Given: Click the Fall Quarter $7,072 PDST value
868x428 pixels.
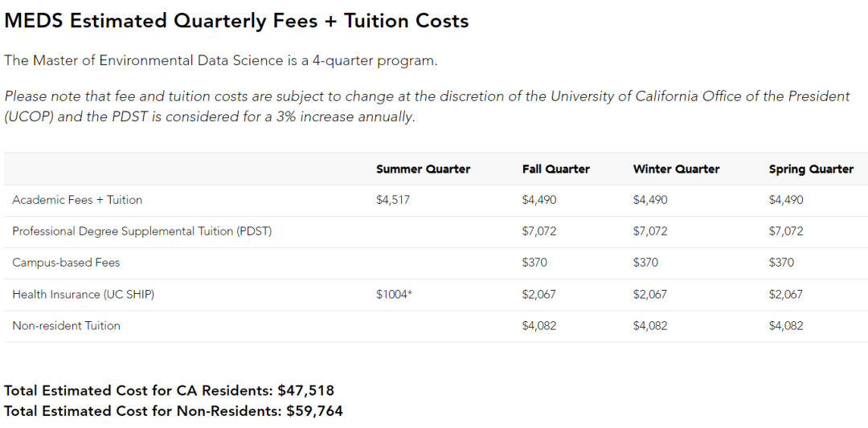Looking at the screenshot, I should click(538, 232).
